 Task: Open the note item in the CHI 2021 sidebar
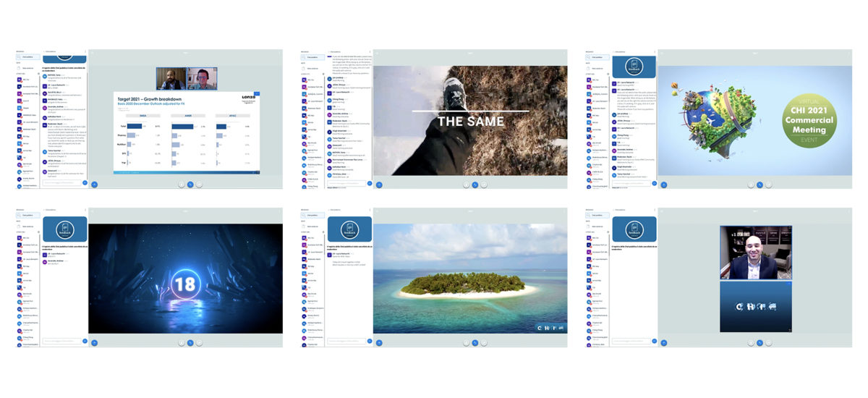[597, 68]
